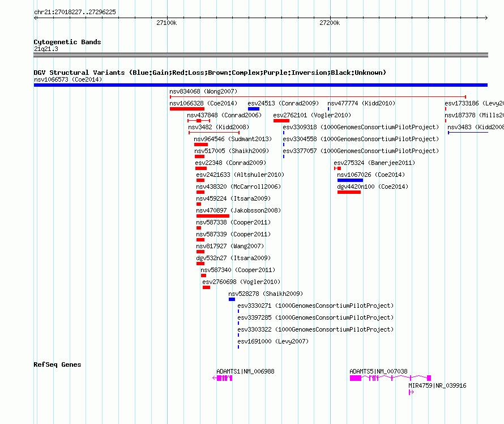Select the 21q21.3 band label
The image size is (504, 424).
[x=46, y=49]
